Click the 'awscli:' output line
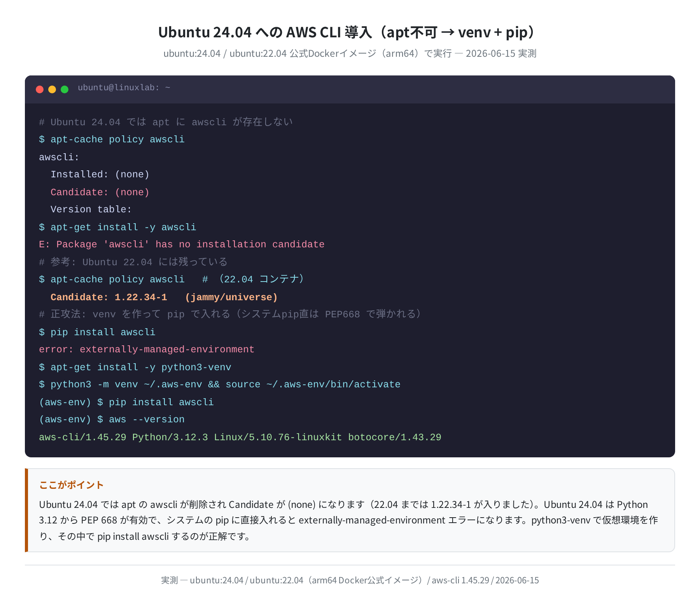Viewport: 700px width, 602px height. coord(59,157)
